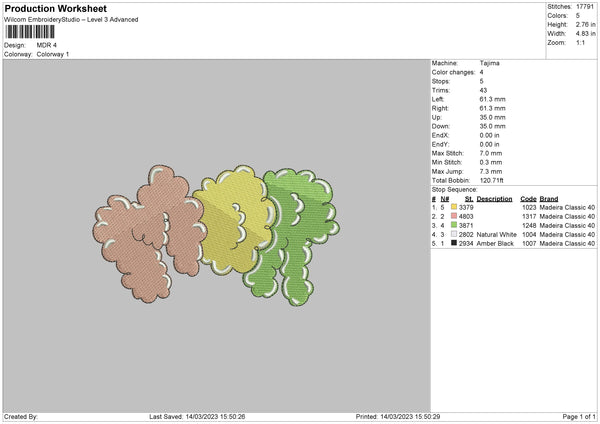This screenshot has height=424, width=600.
Task: Click the Total Bobbin value
Action: coord(491,180)
